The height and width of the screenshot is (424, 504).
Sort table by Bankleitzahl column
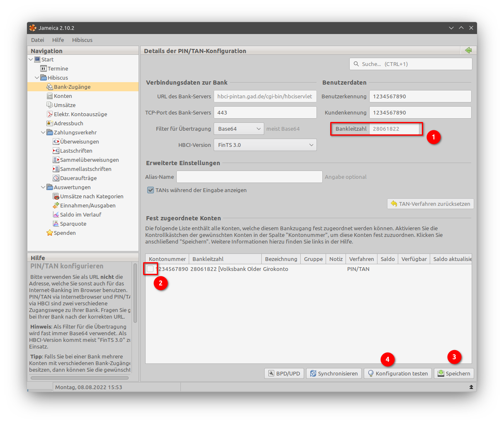(x=225, y=259)
